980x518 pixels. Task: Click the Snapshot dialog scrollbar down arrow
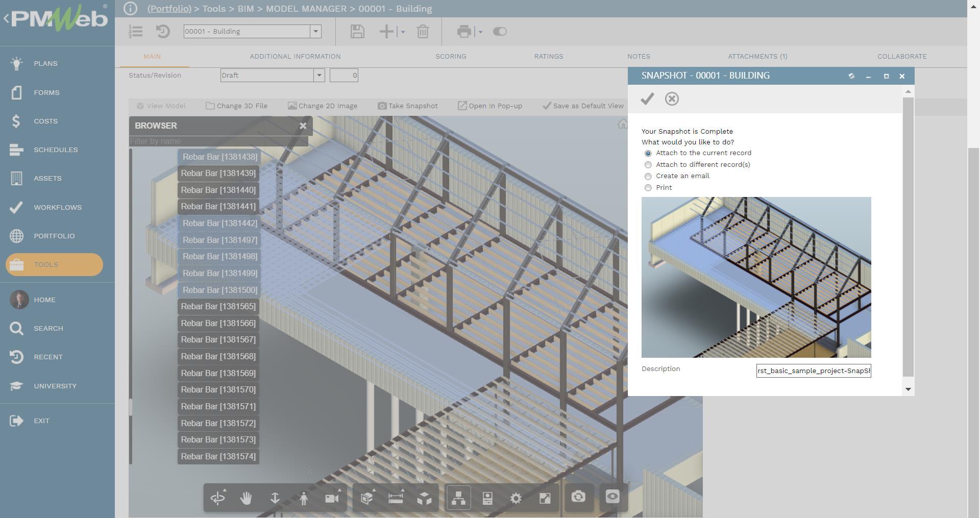click(908, 389)
